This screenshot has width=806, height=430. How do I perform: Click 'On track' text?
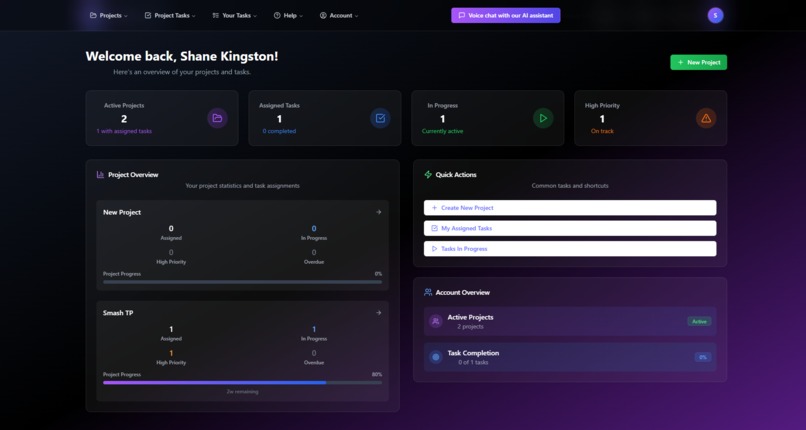click(602, 131)
